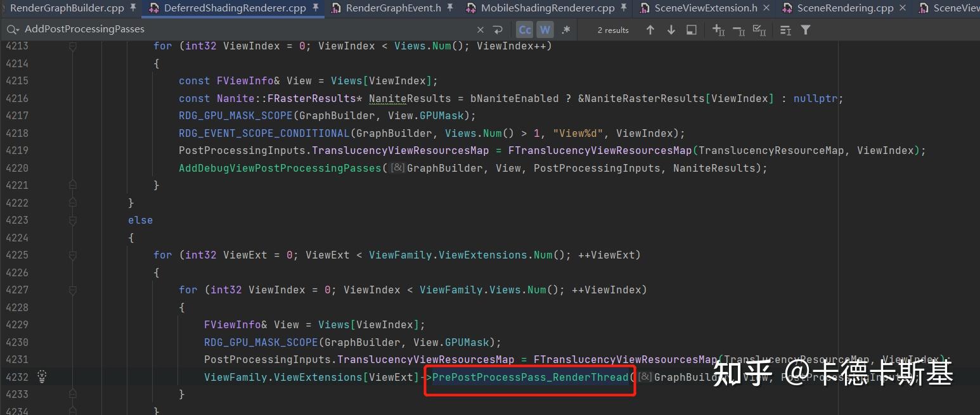Open the RenderGraphEvent.h tab

click(x=393, y=8)
